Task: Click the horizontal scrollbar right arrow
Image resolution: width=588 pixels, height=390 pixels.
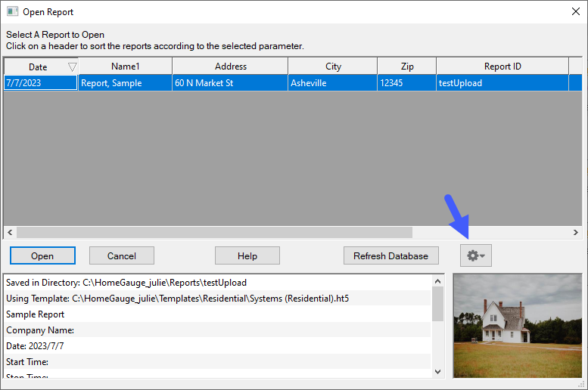Action: (576, 232)
